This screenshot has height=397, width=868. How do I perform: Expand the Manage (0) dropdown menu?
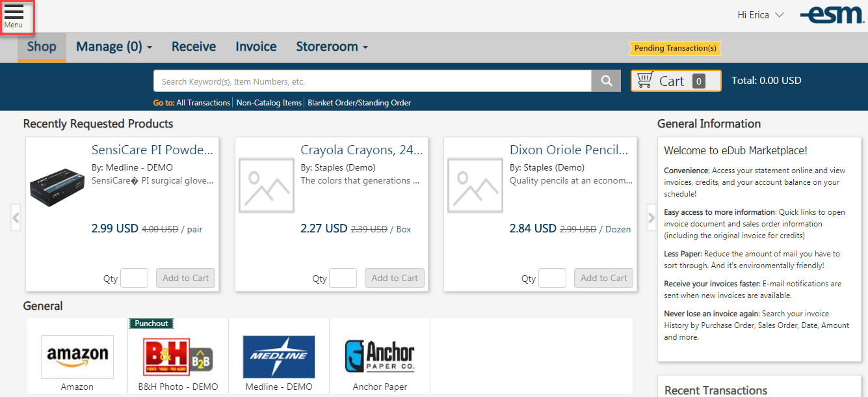114,47
